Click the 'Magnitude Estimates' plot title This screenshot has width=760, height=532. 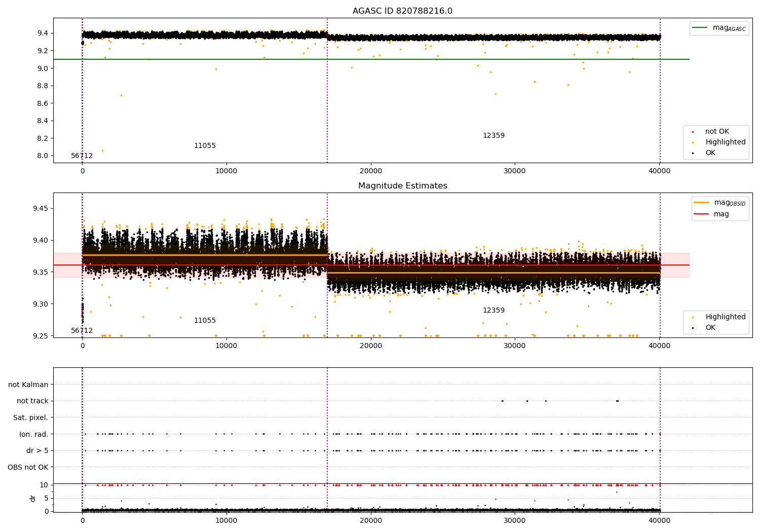click(402, 186)
